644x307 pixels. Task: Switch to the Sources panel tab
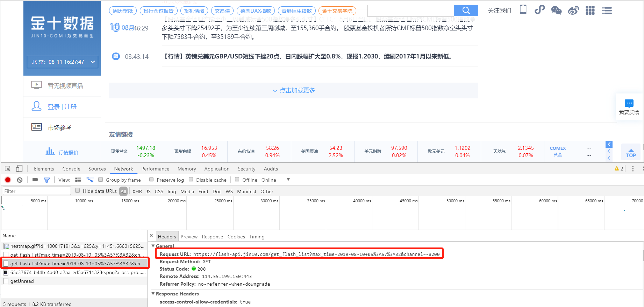(97, 169)
